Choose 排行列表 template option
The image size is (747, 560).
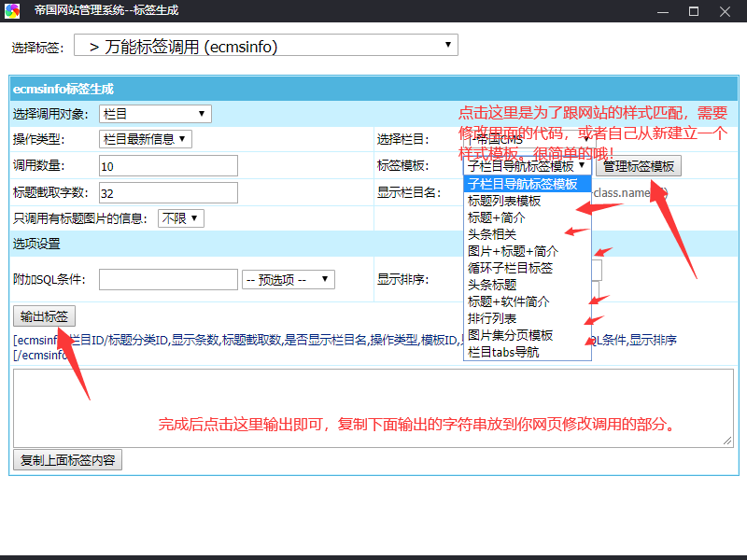492,318
